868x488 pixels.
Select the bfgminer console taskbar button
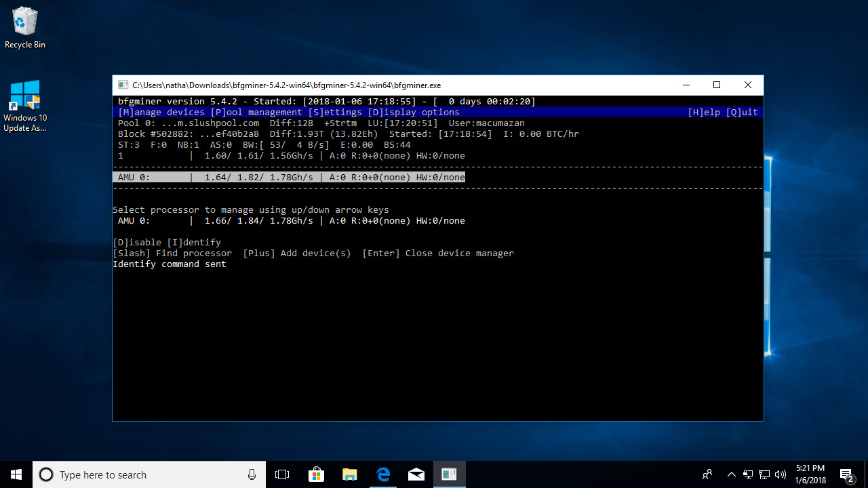coord(449,474)
